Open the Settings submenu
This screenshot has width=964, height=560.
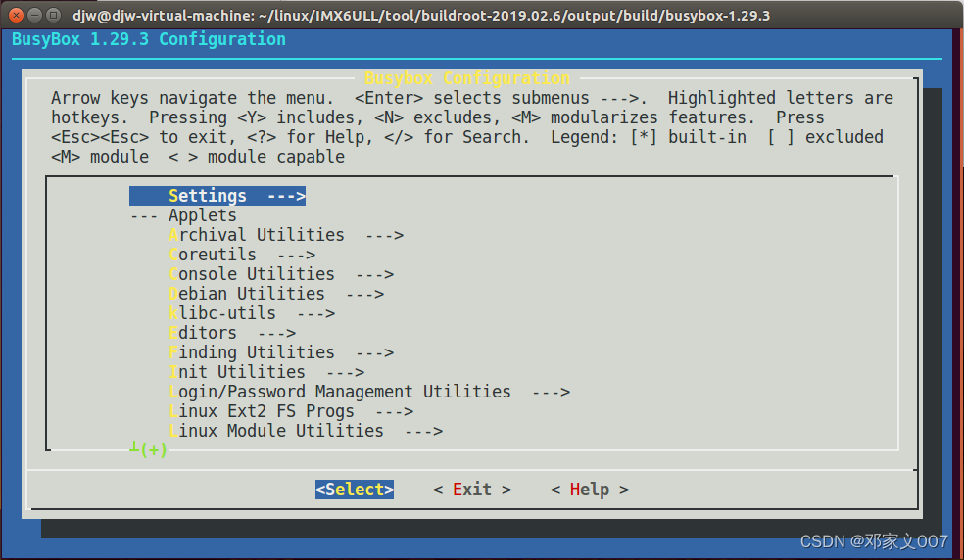click(217, 196)
